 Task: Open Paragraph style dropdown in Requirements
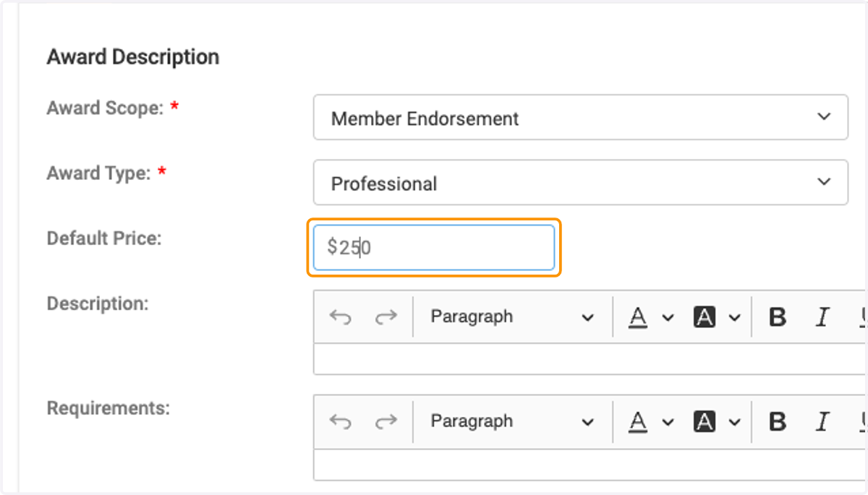[x=512, y=421]
